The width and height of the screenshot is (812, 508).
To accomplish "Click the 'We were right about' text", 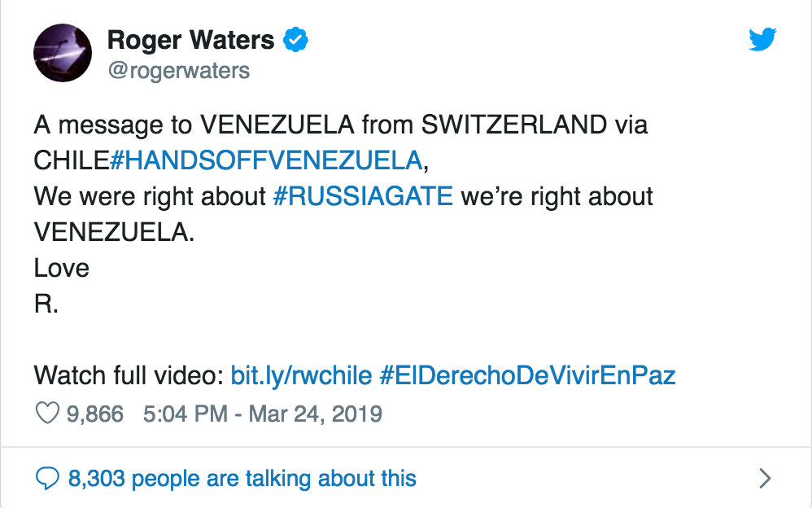I will coord(151,196).
